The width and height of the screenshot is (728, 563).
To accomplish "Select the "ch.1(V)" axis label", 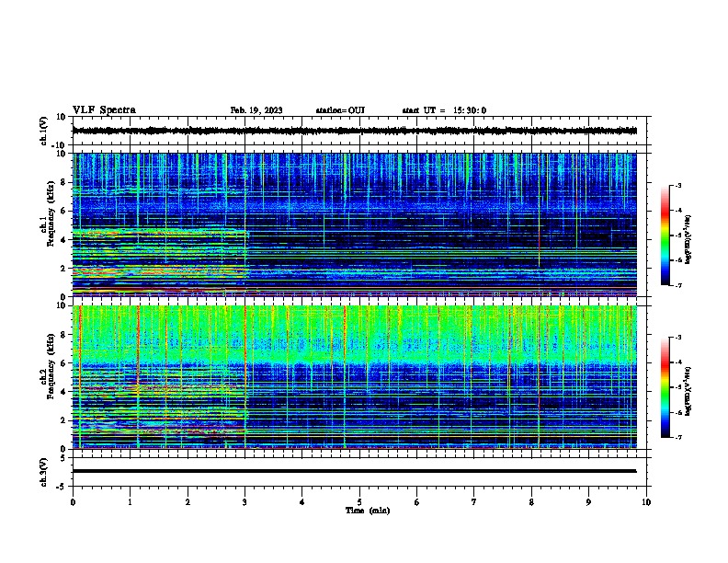I will click(x=44, y=131).
